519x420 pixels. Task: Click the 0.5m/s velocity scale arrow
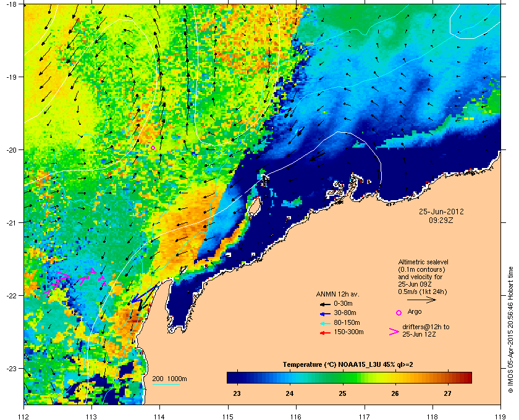pos(421,300)
